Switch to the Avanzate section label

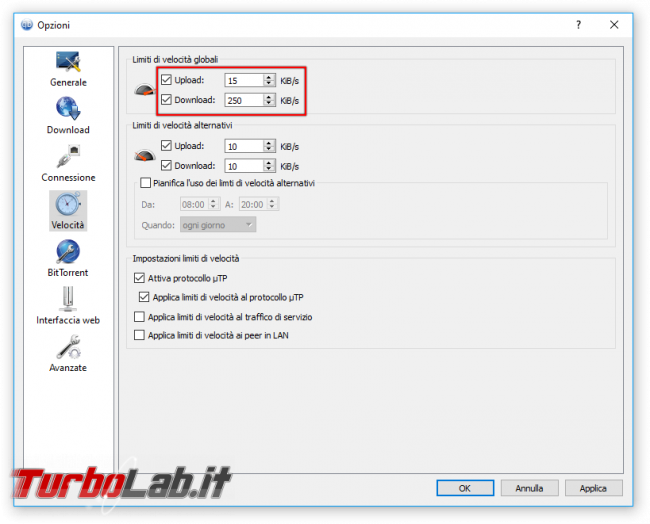tap(68, 368)
